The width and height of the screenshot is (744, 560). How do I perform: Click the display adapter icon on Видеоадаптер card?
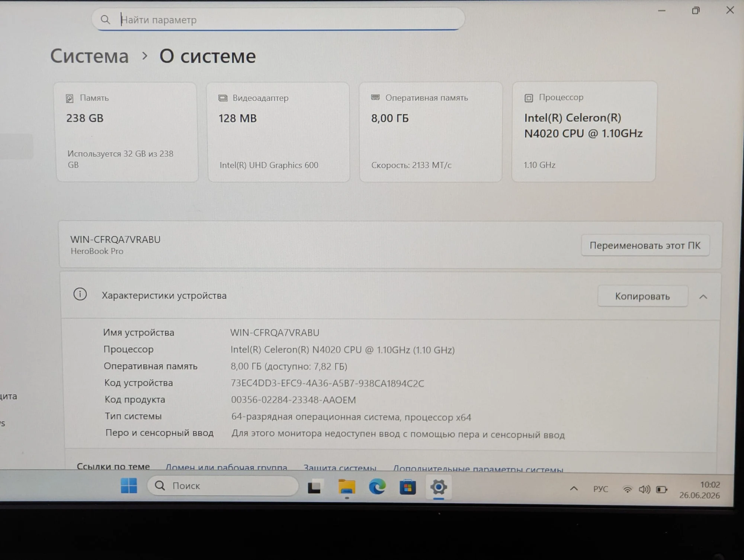(x=222, y=98)
